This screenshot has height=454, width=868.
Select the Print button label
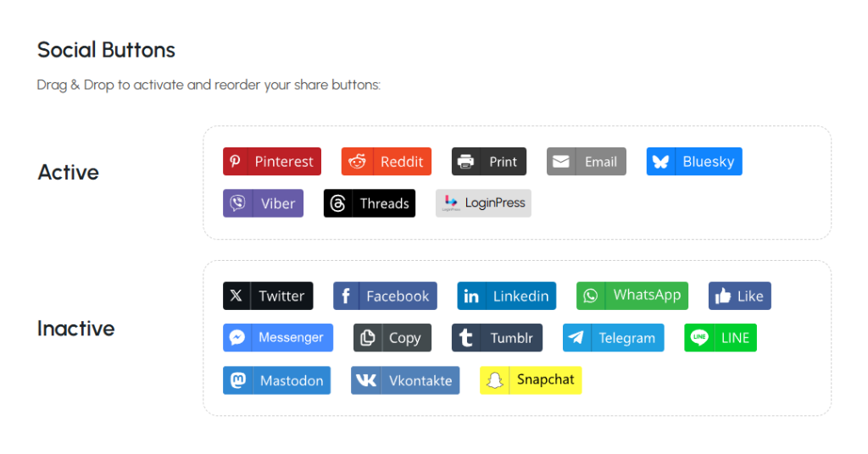[503, 162]
